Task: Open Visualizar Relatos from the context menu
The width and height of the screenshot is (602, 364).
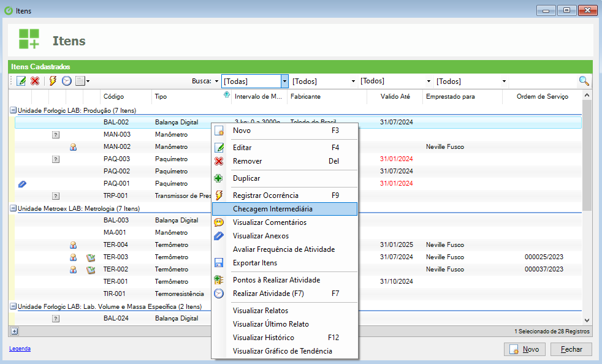Action: (284, 310)
